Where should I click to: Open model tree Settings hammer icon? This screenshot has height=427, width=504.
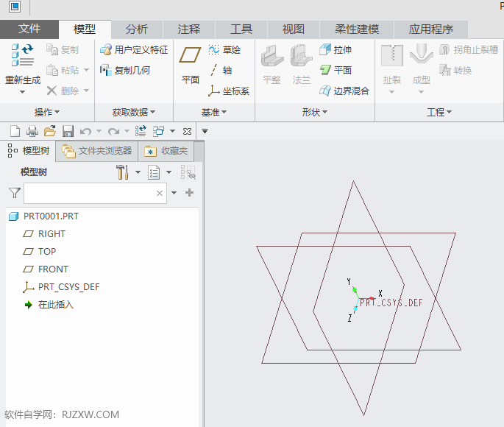(122, 172)
